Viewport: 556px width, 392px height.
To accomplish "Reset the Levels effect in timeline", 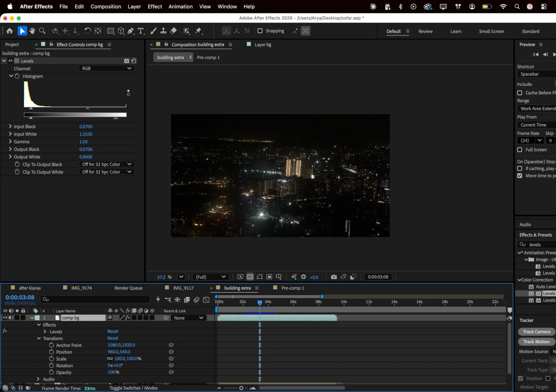I will pos(113,331).
